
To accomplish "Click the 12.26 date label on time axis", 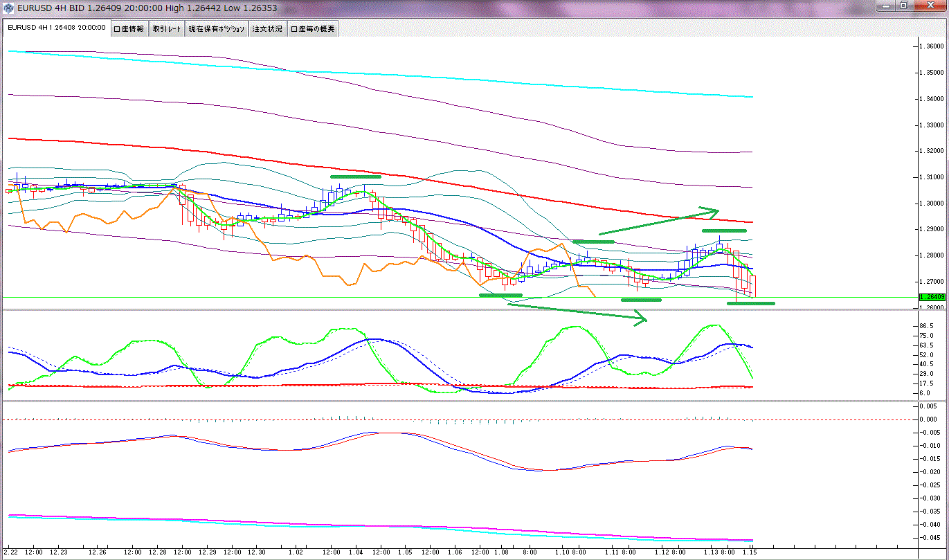I will 98,553.
